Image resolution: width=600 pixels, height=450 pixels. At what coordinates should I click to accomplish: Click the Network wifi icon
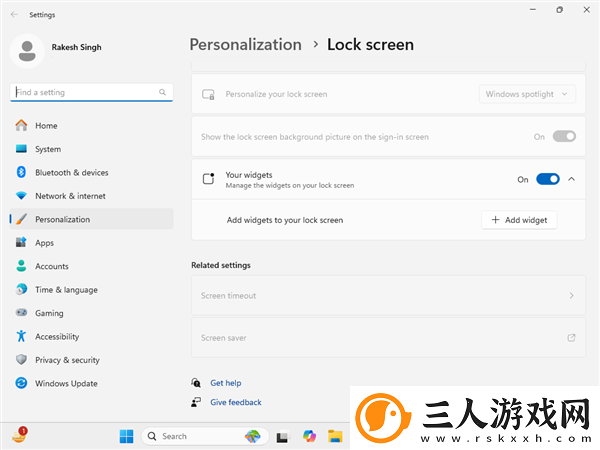tap(21, 196)
